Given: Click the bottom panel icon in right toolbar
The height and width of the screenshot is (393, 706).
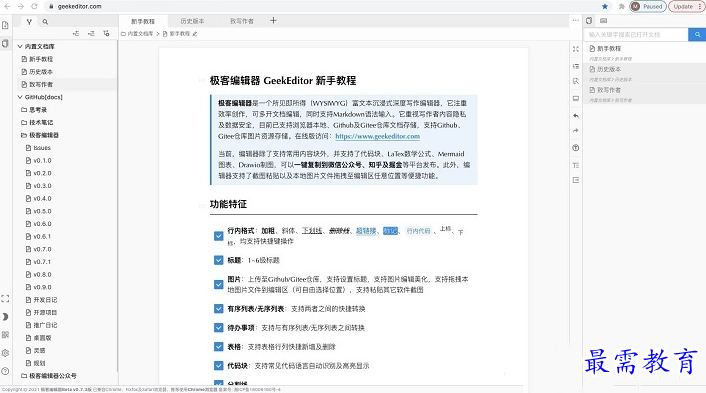Looking at the screenshot, I should pyautogui.click(x=575, y=180).
